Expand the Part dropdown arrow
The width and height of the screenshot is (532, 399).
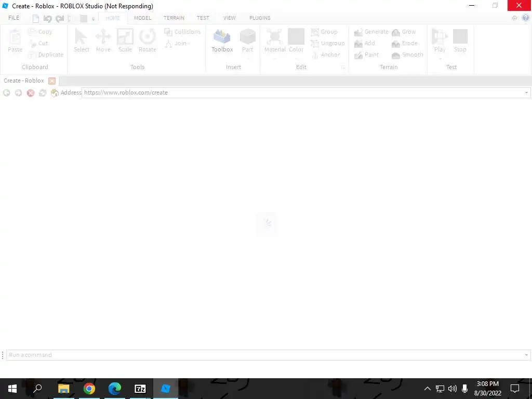pyautogui.click(x=248, y=59)
